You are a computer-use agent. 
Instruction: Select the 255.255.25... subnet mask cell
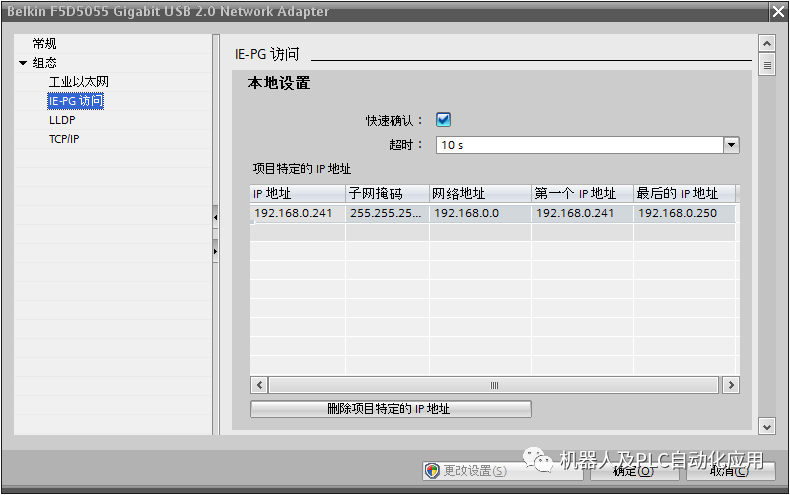tap(387, 213)
